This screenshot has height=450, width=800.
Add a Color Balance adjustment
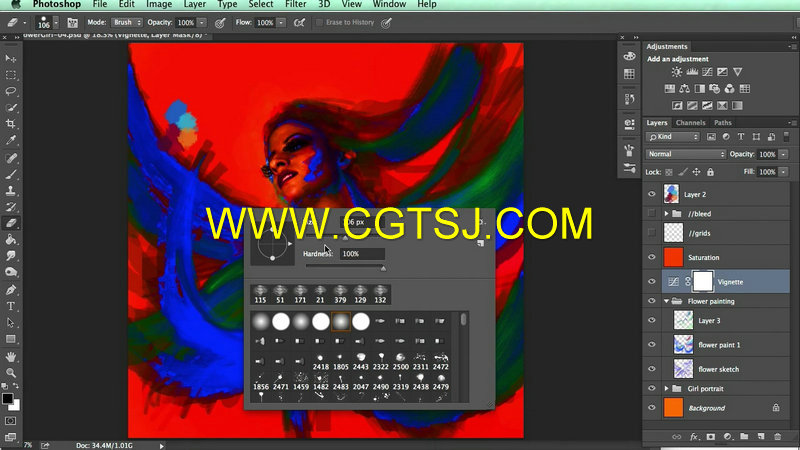click(x=685, y=89)
